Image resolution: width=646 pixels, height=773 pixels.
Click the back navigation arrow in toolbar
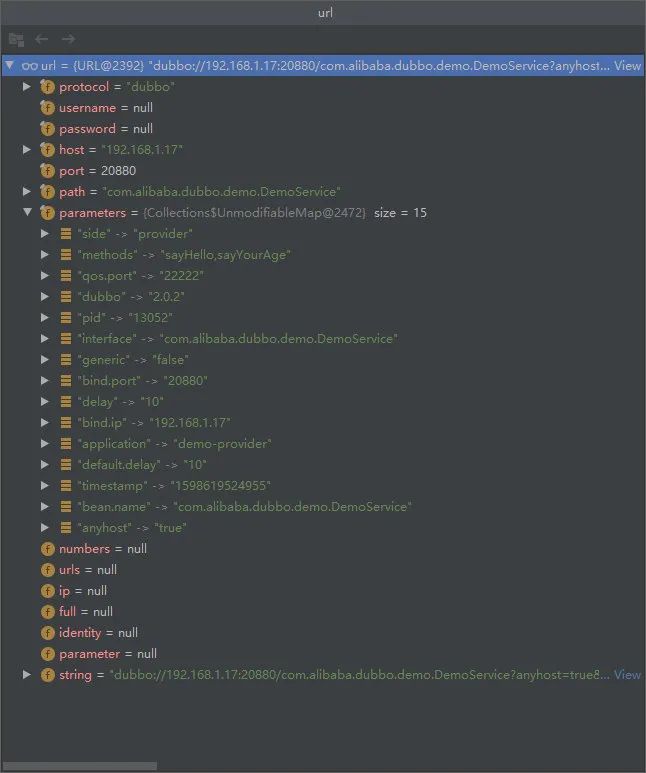click(x=42, y=39)
